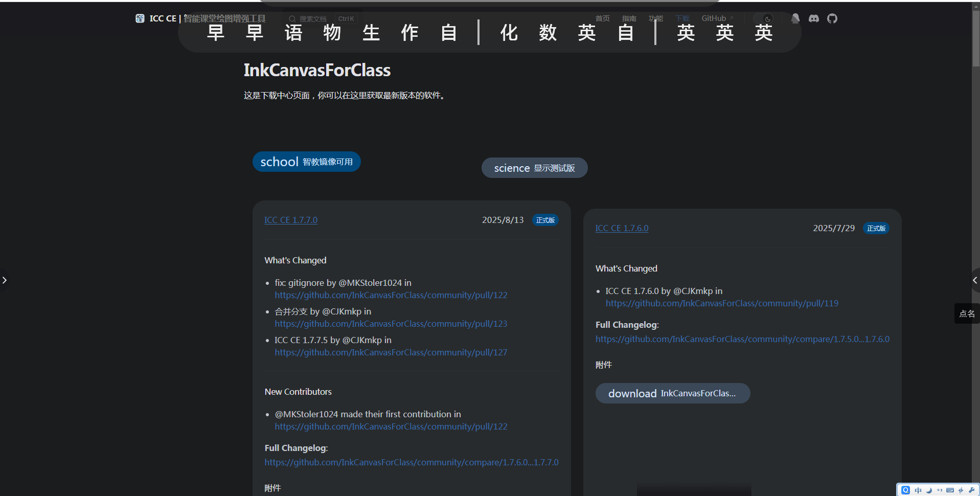Image resolution: width=980 pixels, height=496 pixels.
Task: Open the pull/119 link
Action: [722, 303]
